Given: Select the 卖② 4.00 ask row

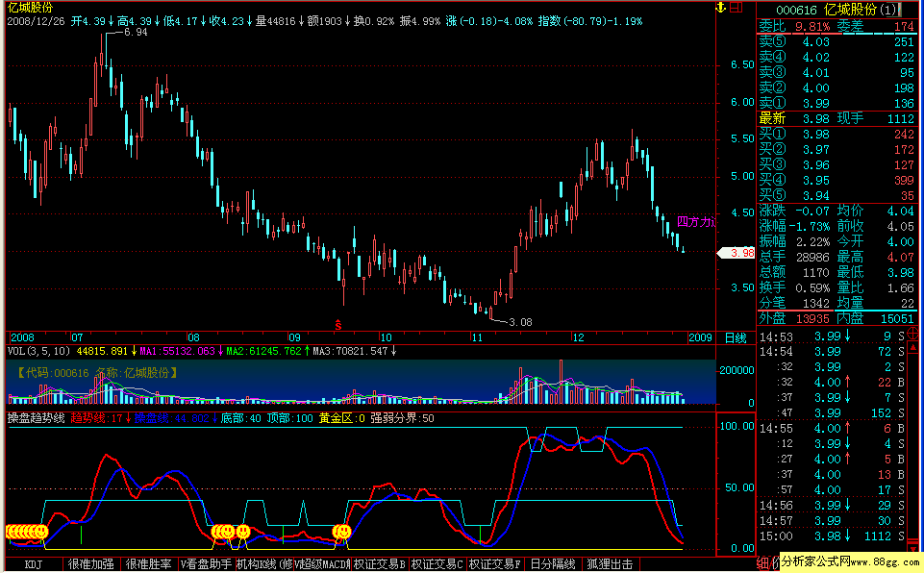Looking at the screenshot, I should (837, 87).
